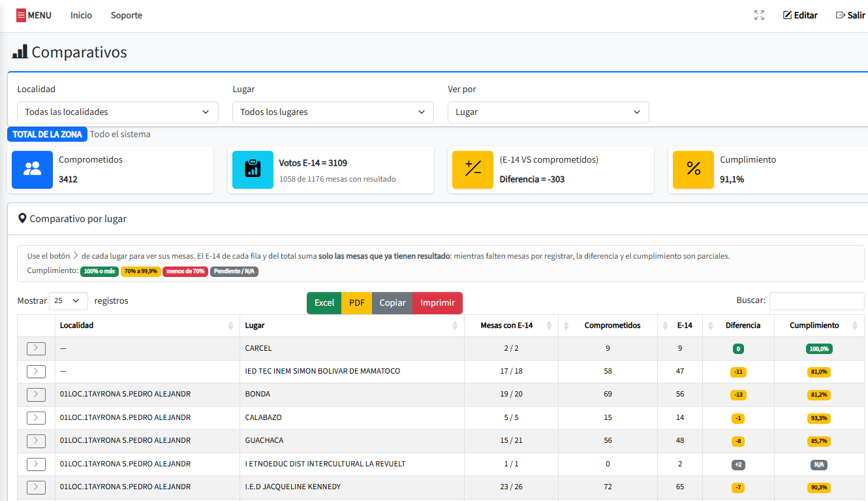Click the bar chart icon beside Comparativos
The image size is (868, 501).
(20, 52)
